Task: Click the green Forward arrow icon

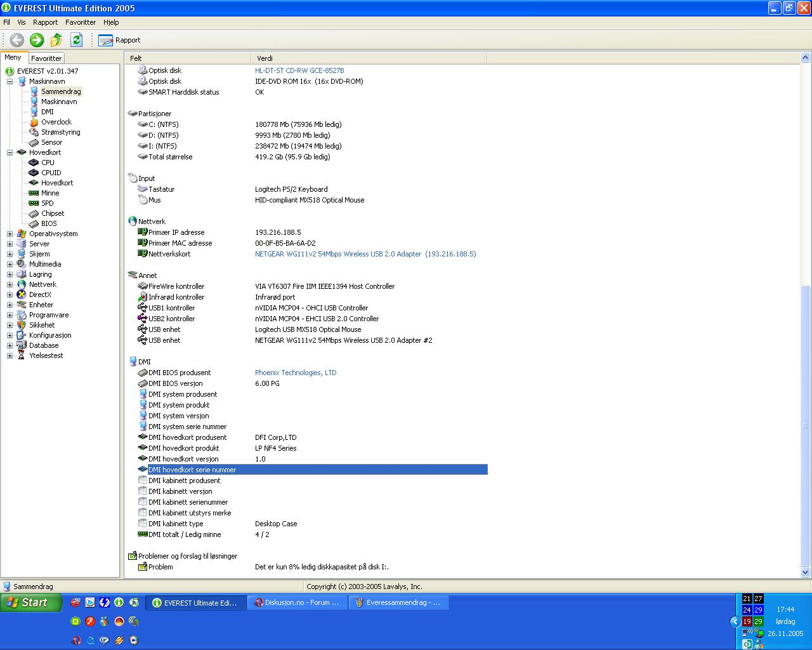Action: pos(37,40)
